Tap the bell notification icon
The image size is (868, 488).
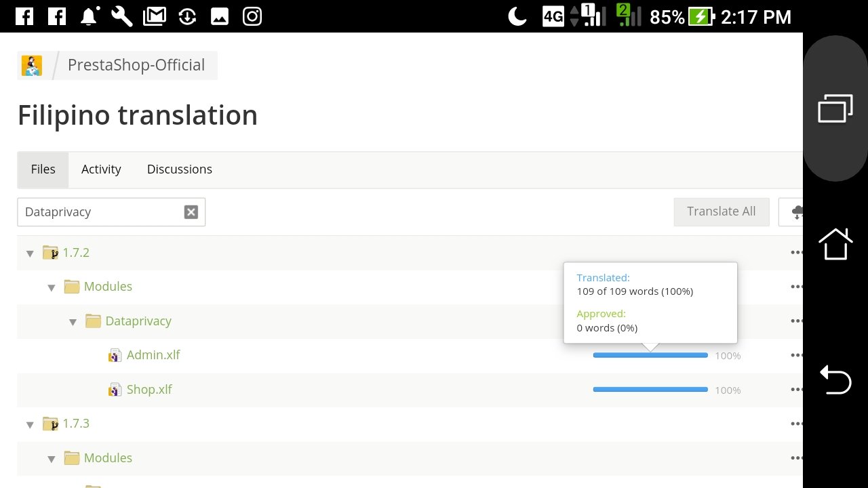pyautogui.click(x=90, y=16)
